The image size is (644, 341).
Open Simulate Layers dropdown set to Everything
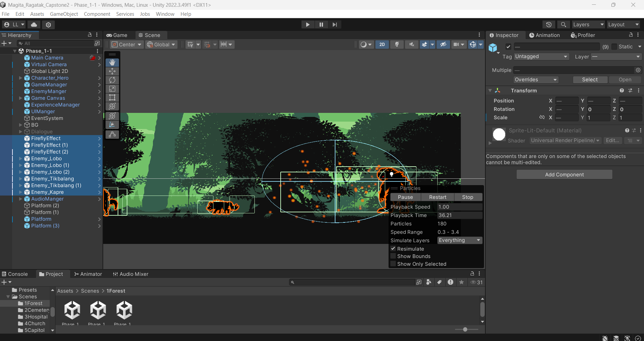tap(459, 240)
